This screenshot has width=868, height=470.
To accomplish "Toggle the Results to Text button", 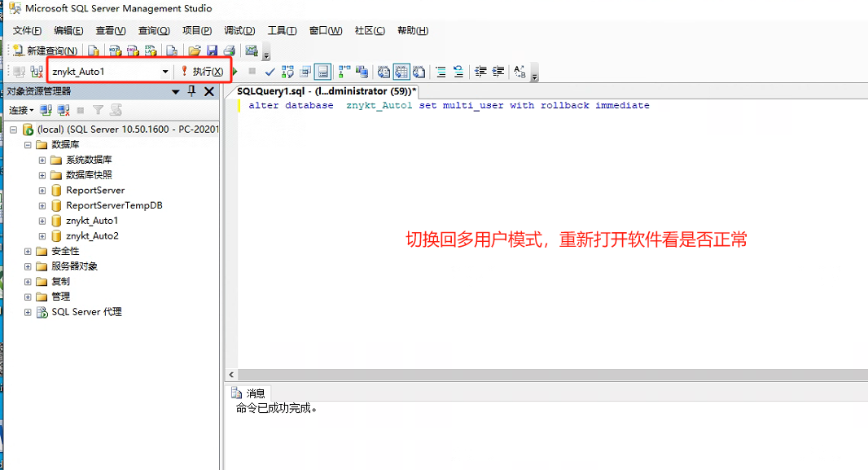I will click(x=384, y=72).
